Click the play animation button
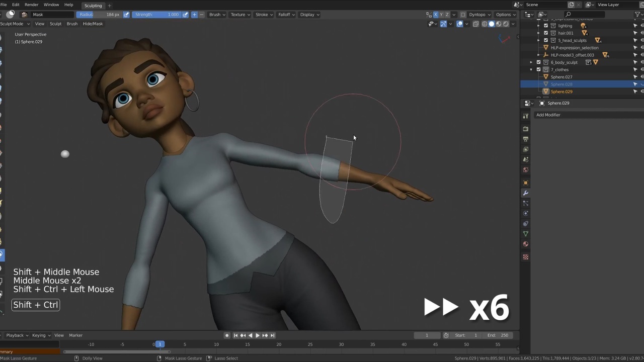This screenshot has width=644, height=362. [x=258, y=335]
